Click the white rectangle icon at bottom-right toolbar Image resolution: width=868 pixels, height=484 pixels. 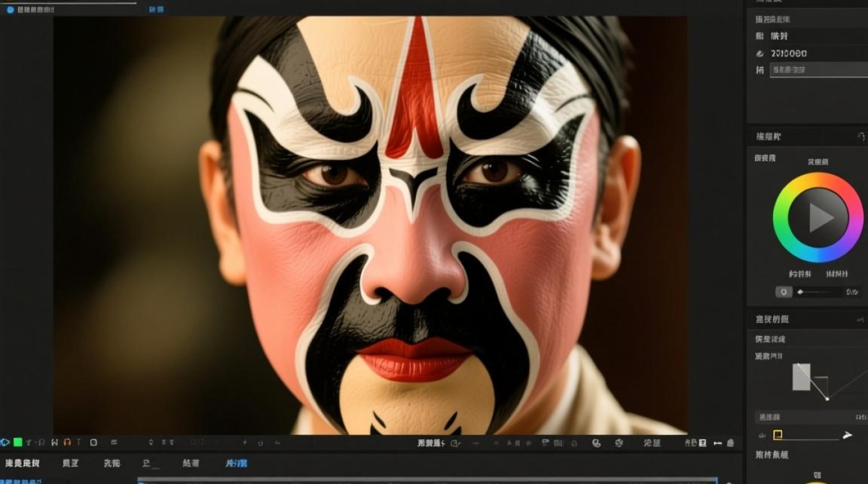coord(702,443)
